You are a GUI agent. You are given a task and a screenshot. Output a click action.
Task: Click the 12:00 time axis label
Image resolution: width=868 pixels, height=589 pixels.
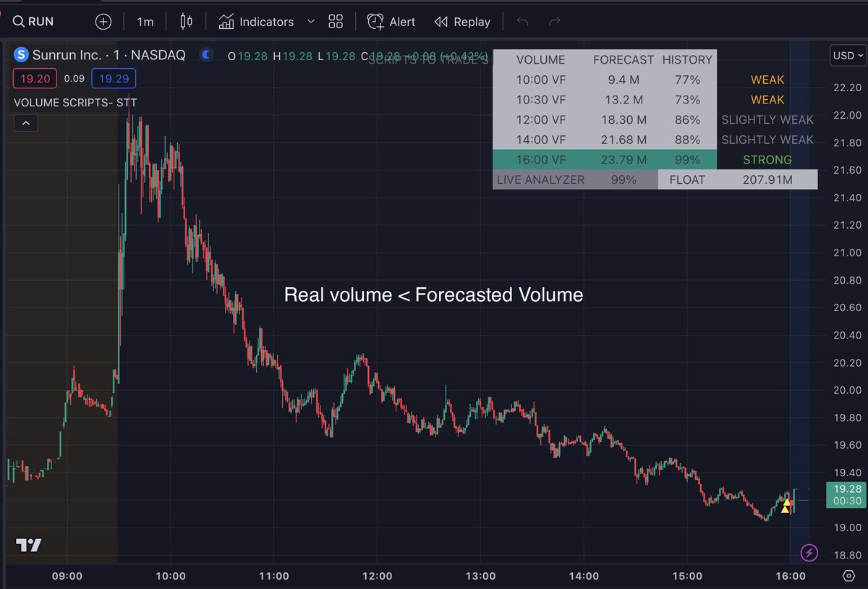377,576
